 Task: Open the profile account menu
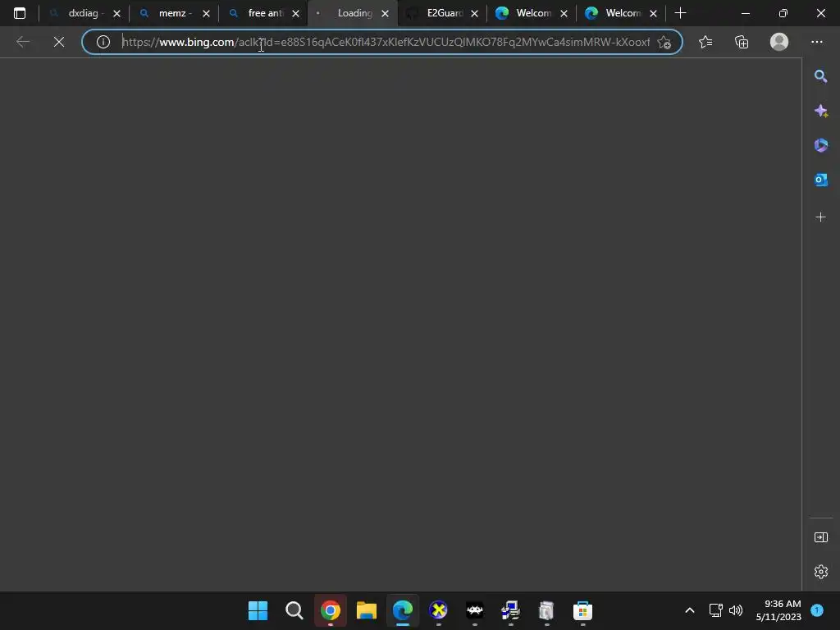(779, 42)
